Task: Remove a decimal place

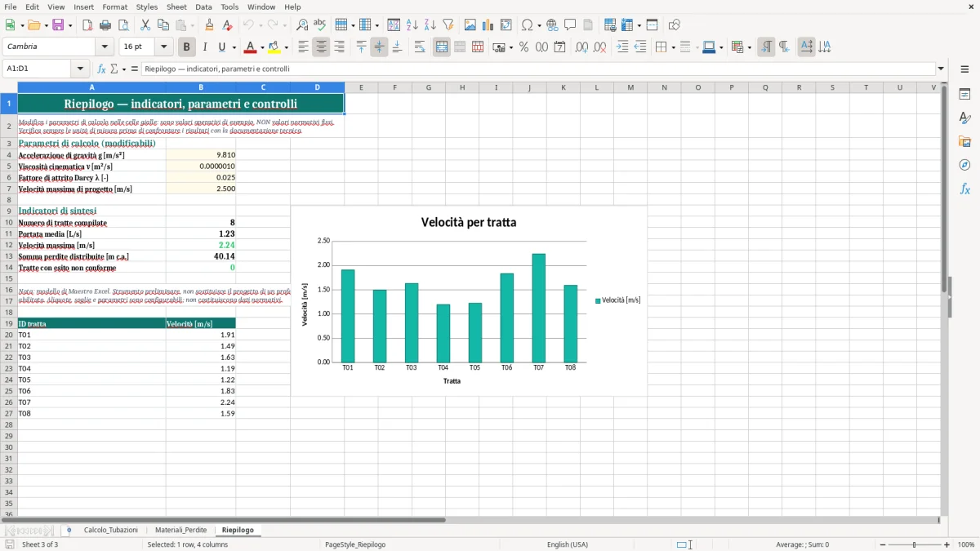Action: (x=600, y=47)
